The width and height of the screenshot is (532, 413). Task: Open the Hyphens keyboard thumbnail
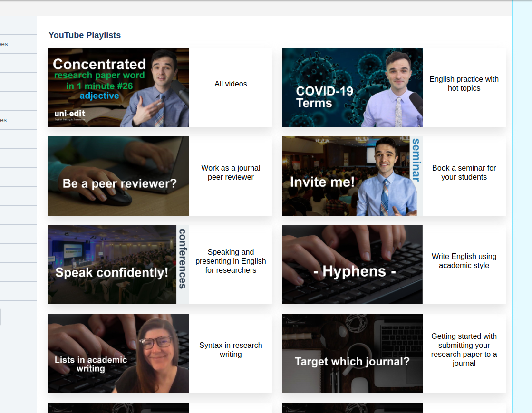point(352,265)
